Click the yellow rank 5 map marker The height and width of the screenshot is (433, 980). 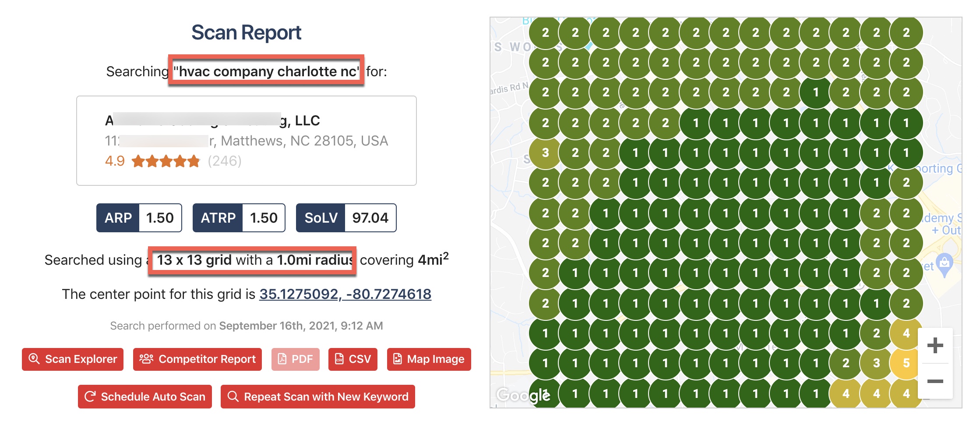tap(906, 363)
